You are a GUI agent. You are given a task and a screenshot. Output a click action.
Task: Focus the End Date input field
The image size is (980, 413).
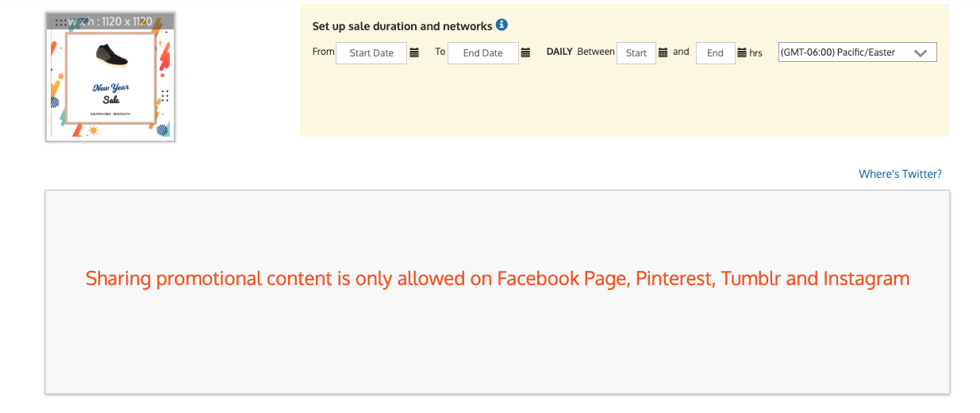coord(483,53)
